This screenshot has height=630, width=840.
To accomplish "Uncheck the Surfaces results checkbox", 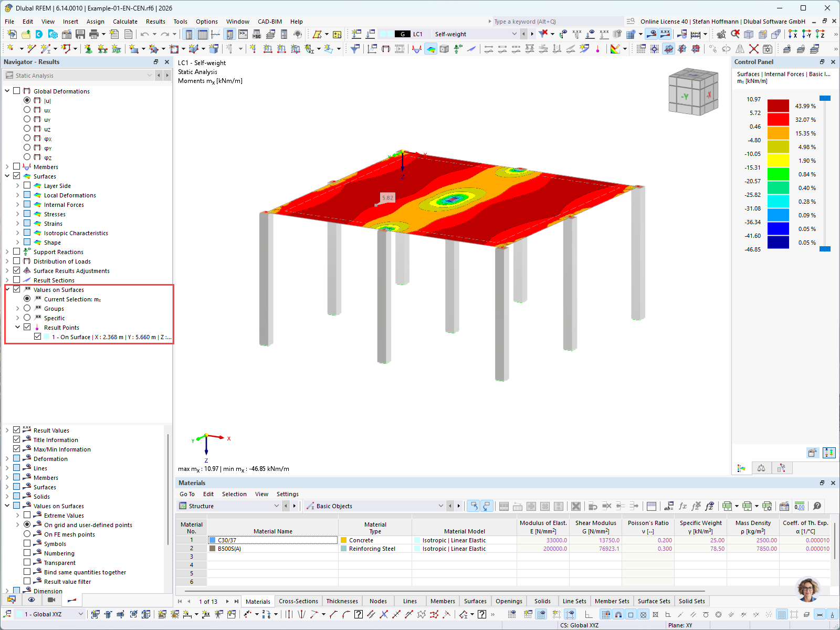I will pyautogui.click(x=17, y=176).
